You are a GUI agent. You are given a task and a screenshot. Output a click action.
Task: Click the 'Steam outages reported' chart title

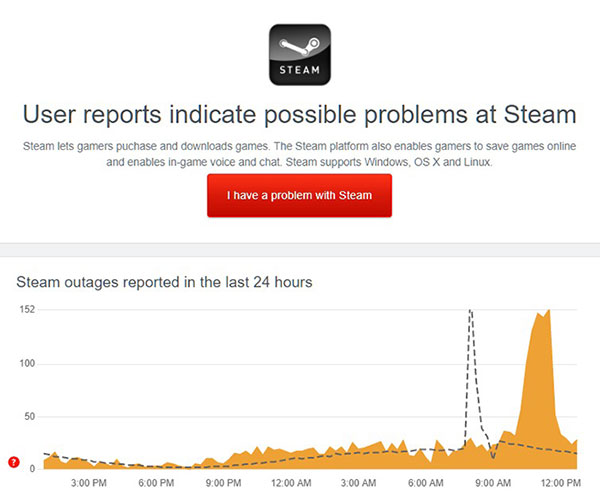pos(165,282)
